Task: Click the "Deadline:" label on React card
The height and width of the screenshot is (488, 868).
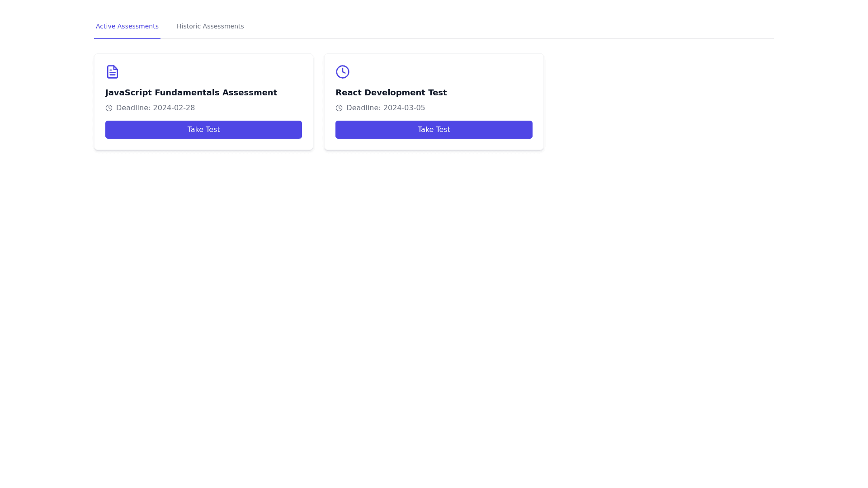Action: [363, 108]
